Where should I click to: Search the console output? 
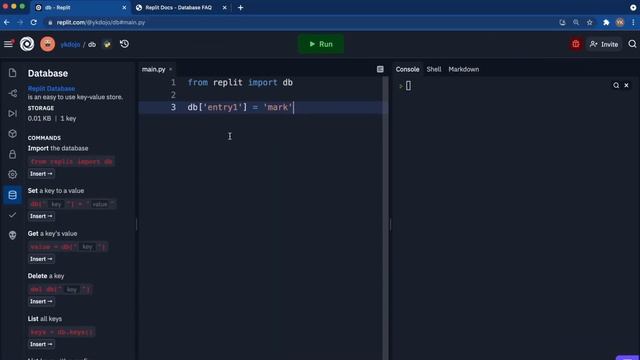(x=616, y=85)
